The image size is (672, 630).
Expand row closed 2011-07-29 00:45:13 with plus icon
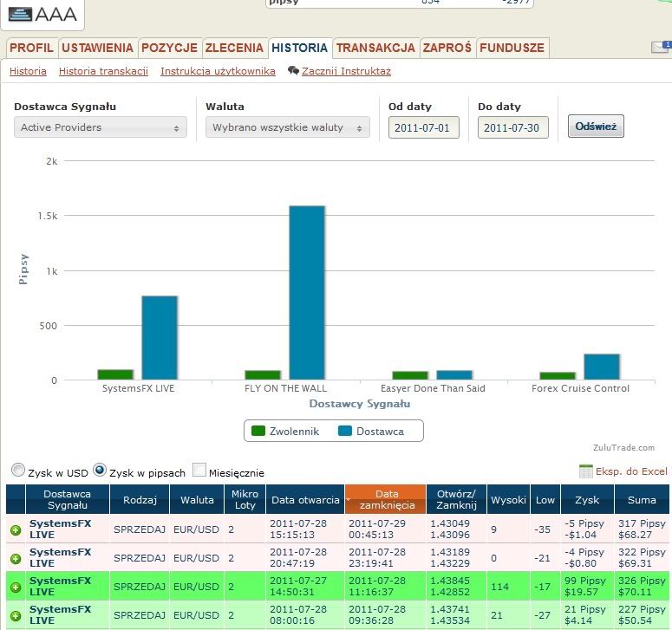(x=16, y=530)
